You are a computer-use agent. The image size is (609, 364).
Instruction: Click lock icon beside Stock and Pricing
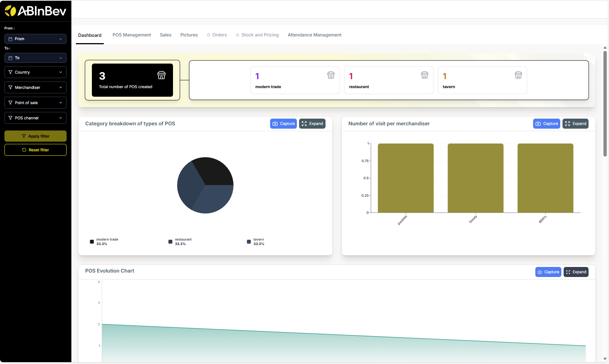(x=237, y=35)
